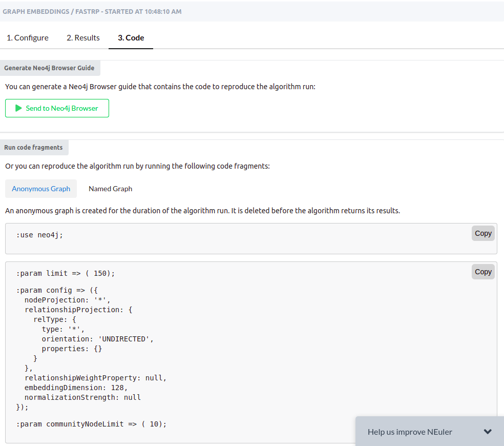The height and width of the screenshot is (446, 504).
Task: Click the 'embeddingDimension: 128,' line
Action: (76, 388)
